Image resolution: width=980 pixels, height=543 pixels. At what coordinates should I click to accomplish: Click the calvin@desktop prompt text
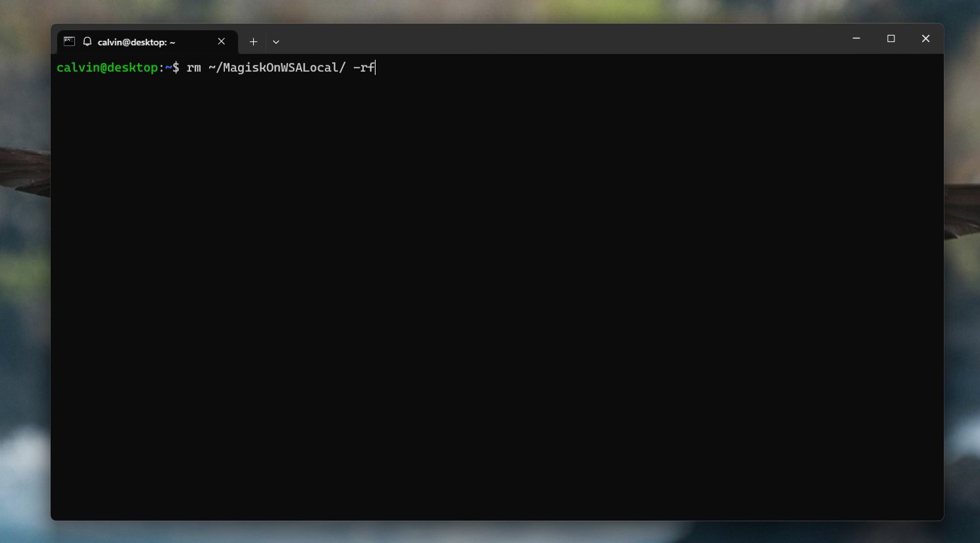(x=107, y=68)
